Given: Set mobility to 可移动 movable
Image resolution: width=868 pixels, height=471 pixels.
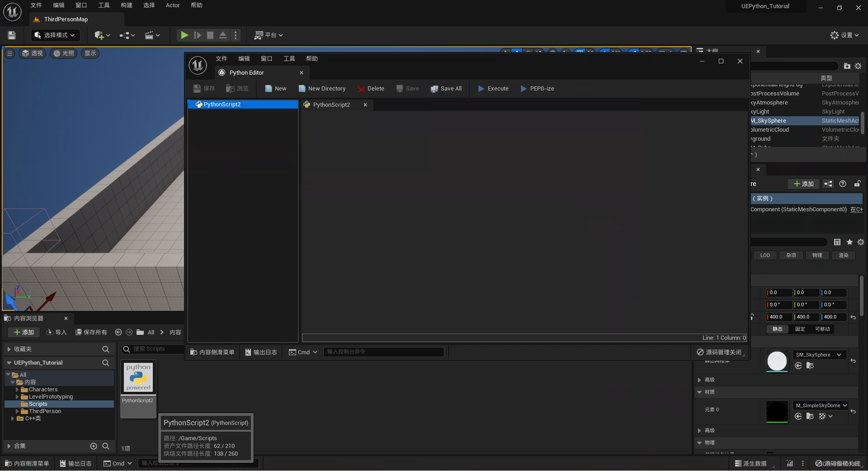Looking at the screenshot, I should click(822, 329).
